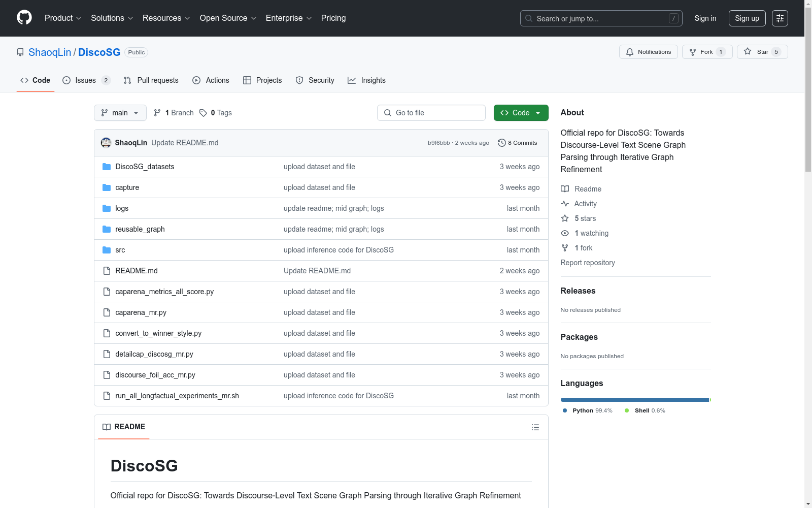Open the ShaoqLin owner link
This screenshot has width=812, height=508.
tap(50, 52)
